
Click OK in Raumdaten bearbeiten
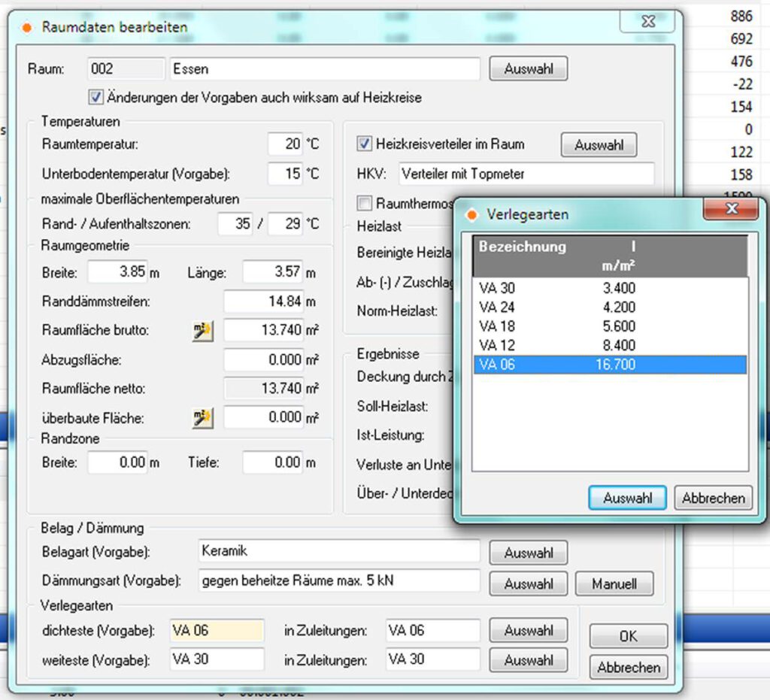coord(629,636)
